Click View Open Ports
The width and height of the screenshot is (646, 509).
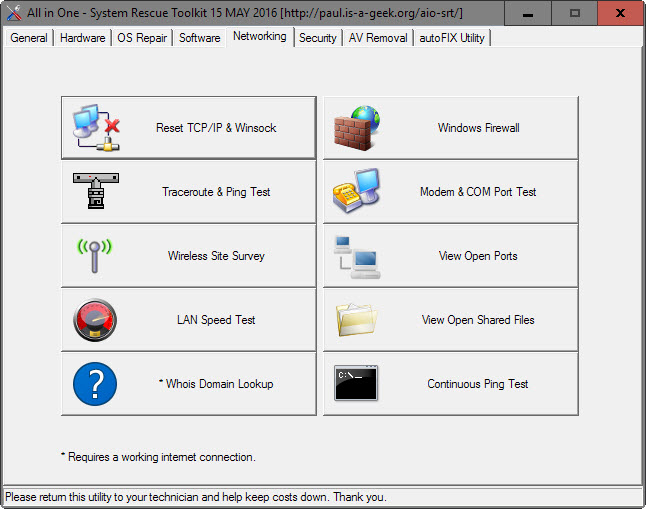[451, 256]
